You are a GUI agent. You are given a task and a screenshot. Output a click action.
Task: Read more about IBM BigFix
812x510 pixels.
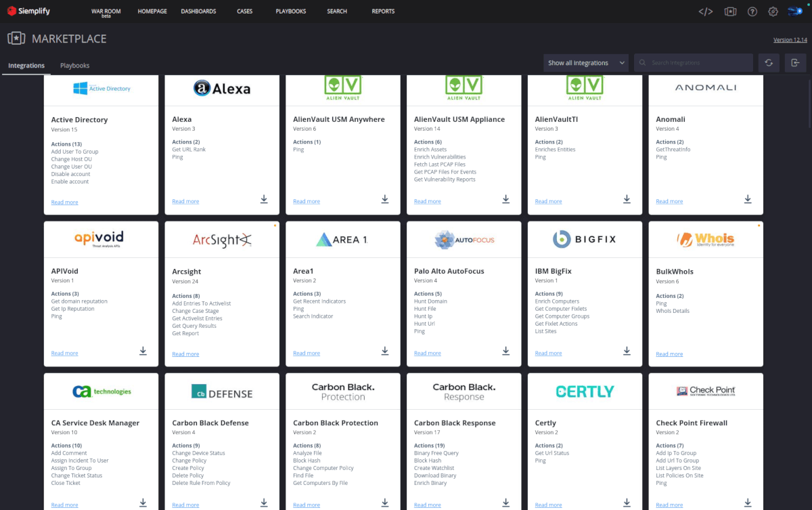[x=548, y=354]
